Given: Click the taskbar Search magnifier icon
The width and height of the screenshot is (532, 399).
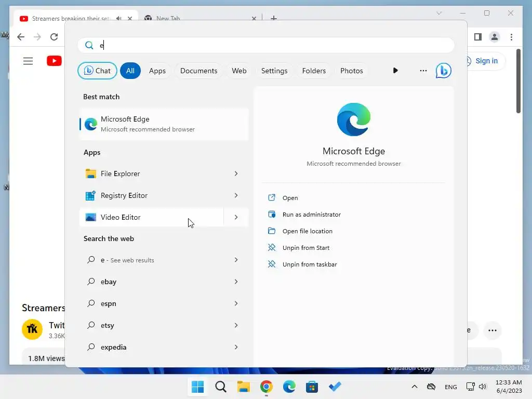Looking at the screenshot, I should (220, 387).
